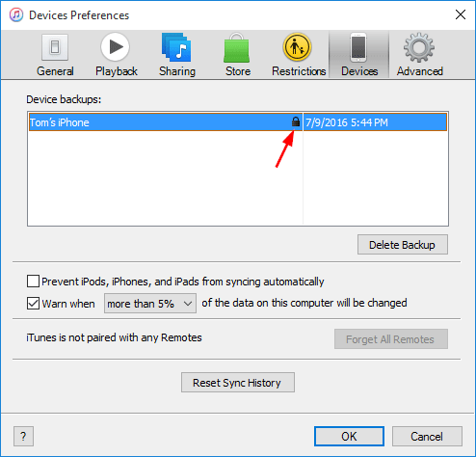This screenshot has height=457, width=476.
Task: Open the Sharing preferences pane
Action: (x=177, y=55)
